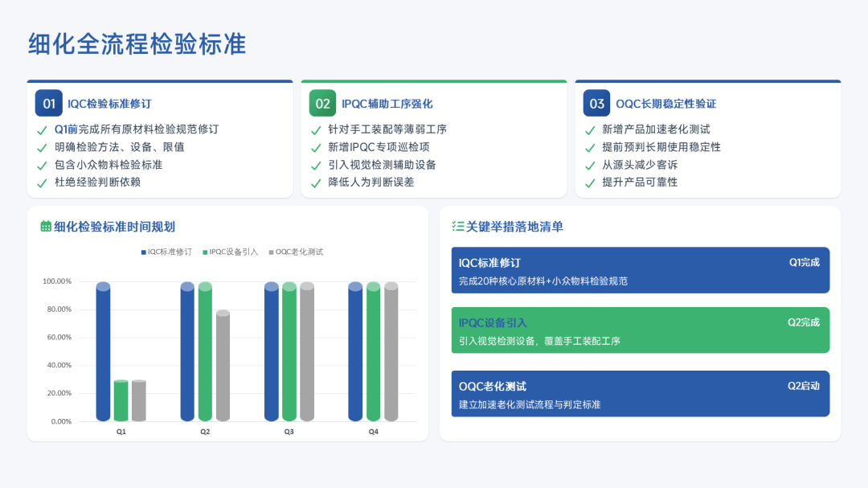The image size is (868, 488).
Task: Click the gray OQC bar in Q2
Action: pyautogui.click(x=223, y=366)
